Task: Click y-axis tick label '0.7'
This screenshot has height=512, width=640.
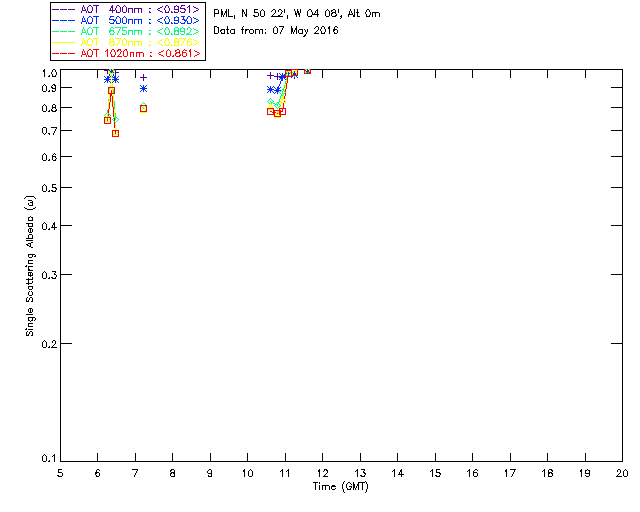Action: click(x=49, y=131)
